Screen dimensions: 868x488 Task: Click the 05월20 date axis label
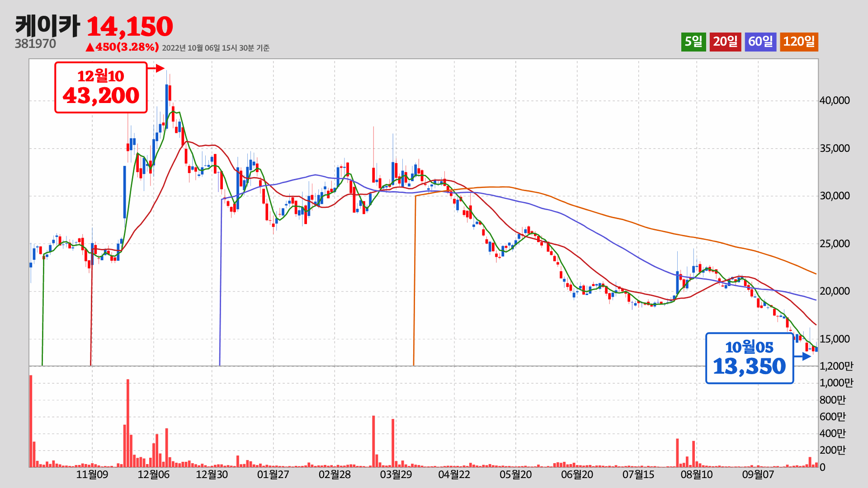tap(515, 474)
